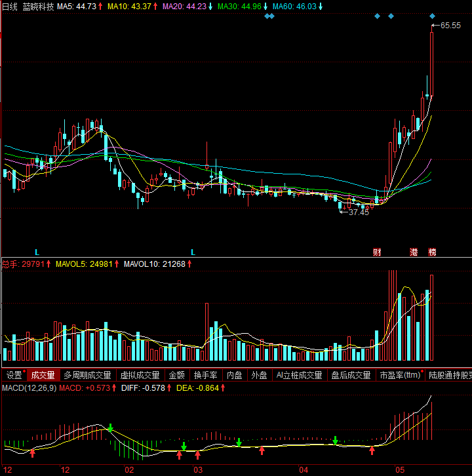Click the rightmost blue diamond event marker
Image resolution: width=472 pixels, height=476 pixels.
click(x=432, y=16)
